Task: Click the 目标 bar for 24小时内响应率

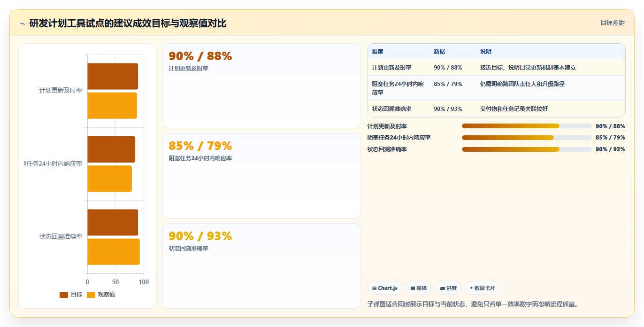Action: pyautogui.click(x=111, y=149)
